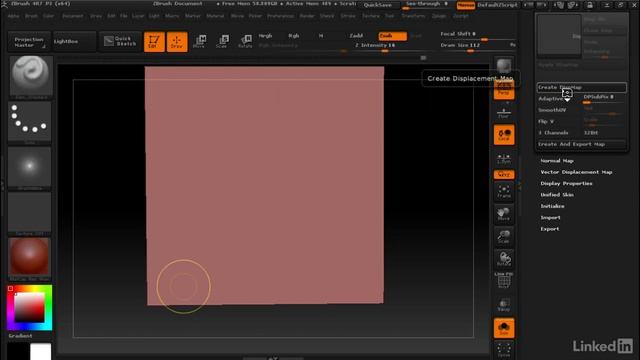Toggle Rgb paint mode
This screenshot has width=640, height=360.
pyautogui.click(x=293, y=36)
